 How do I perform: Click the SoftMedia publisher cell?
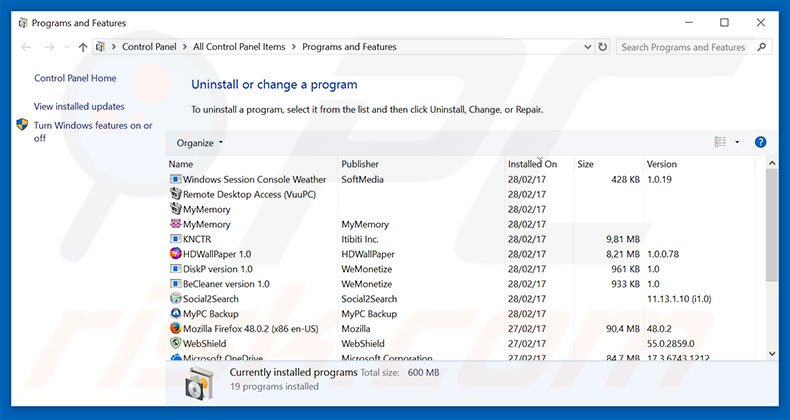pos(362,179)
